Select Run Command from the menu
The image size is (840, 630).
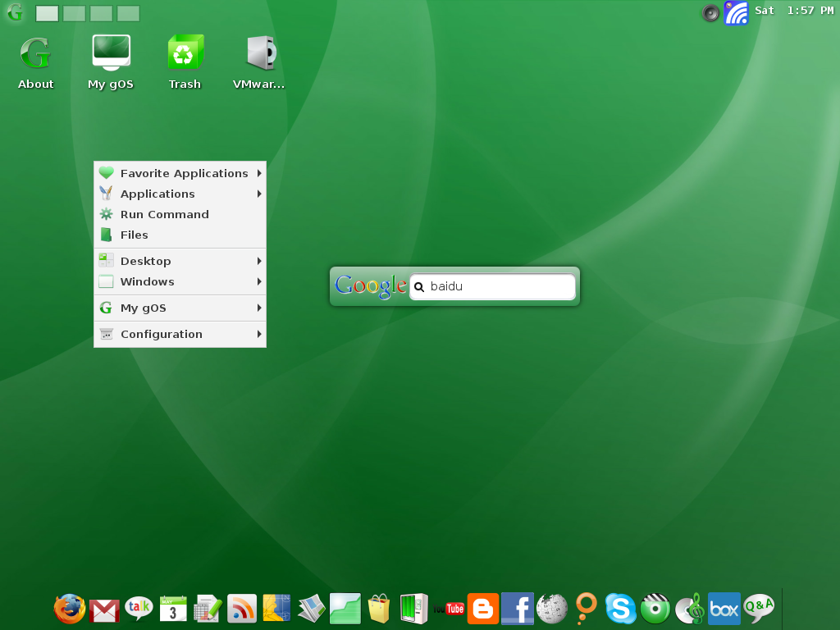(164, 214)
